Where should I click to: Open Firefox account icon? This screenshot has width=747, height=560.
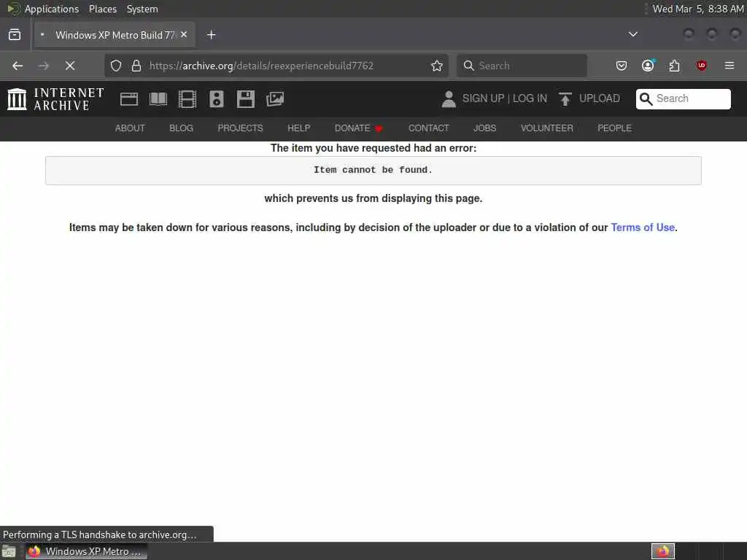tap(648, 66)
